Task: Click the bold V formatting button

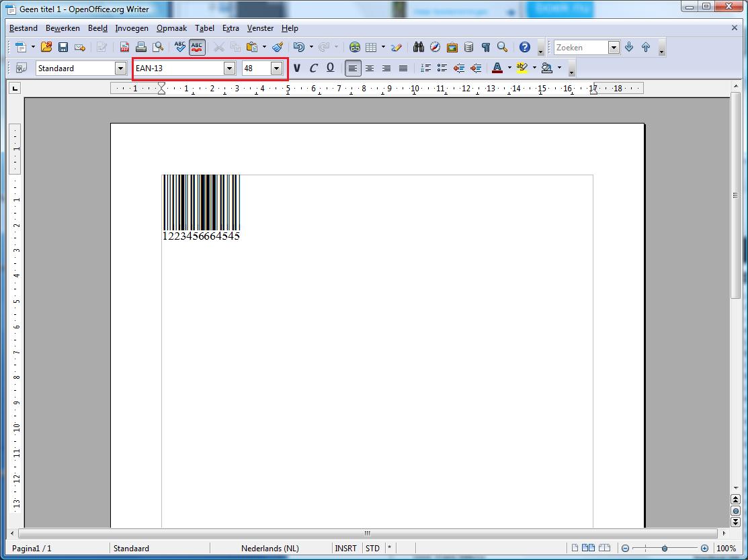Action: 296,68
